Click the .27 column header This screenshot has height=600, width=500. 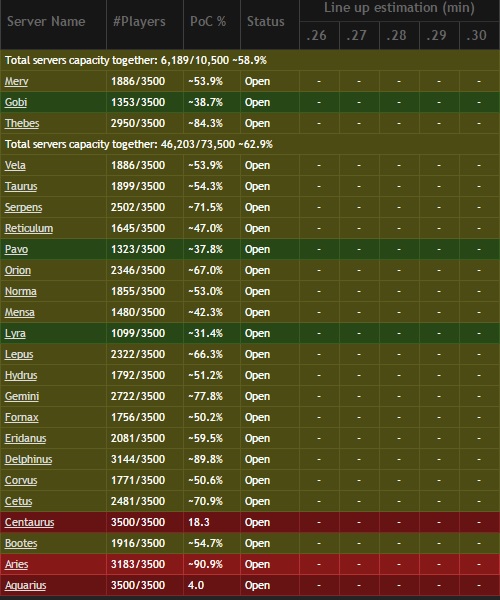356,36
